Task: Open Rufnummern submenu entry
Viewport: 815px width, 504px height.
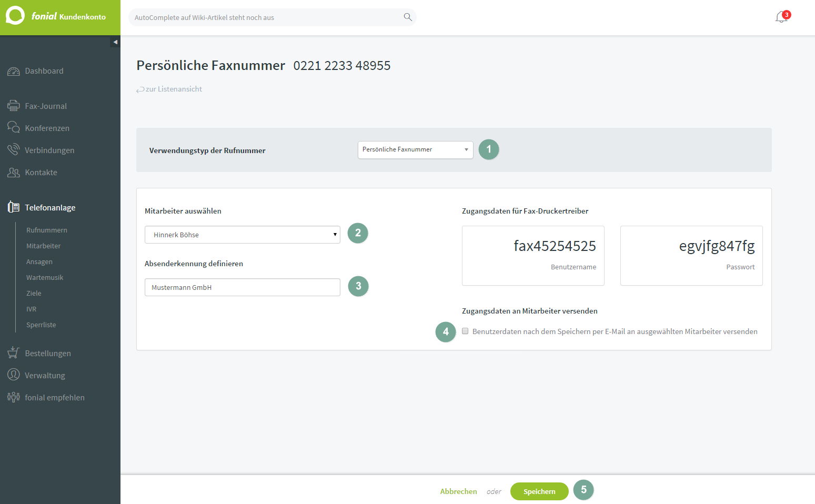Action: point(47,230)
